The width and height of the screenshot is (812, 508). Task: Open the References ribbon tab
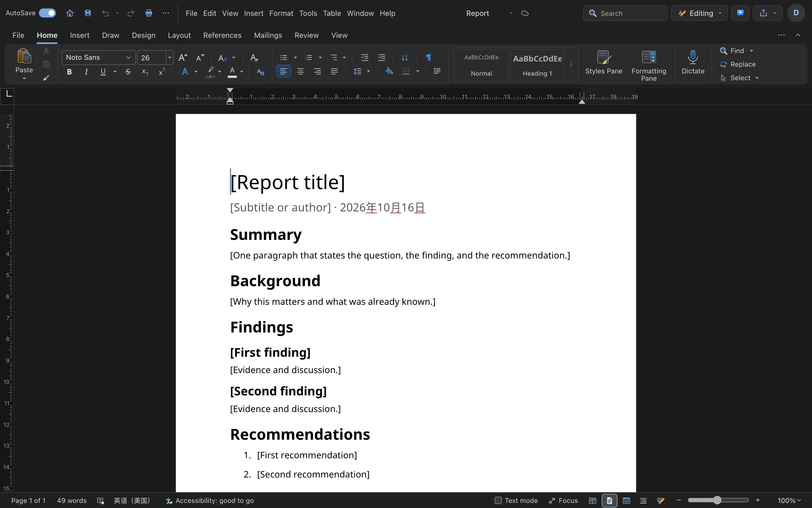(x=222, y=35)
